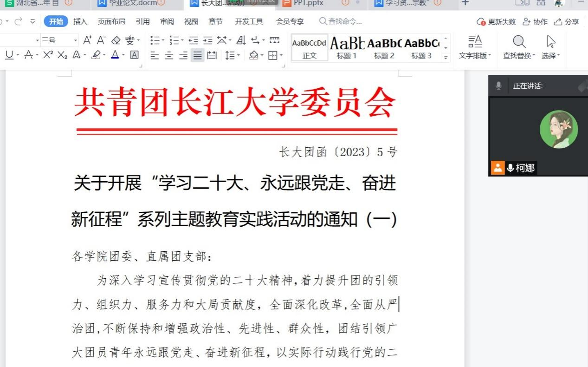The height and width of the screenshot is (367, 588).
Task: Expand the styles gallery list
Action: (x=446, y=58)
